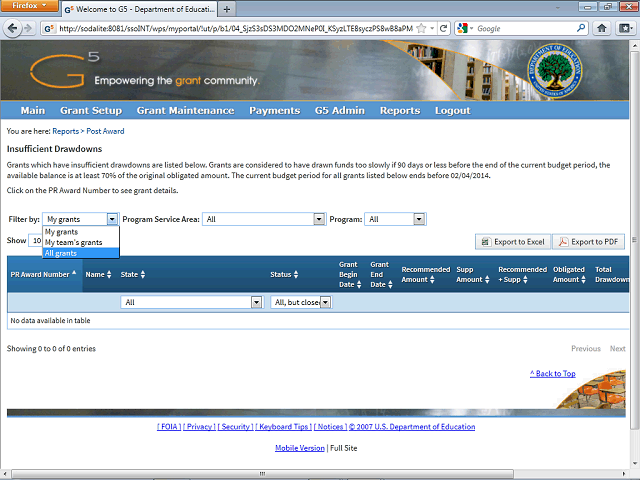
Task: Go back with the browser Back arrow
Action: tap(12, 28)
